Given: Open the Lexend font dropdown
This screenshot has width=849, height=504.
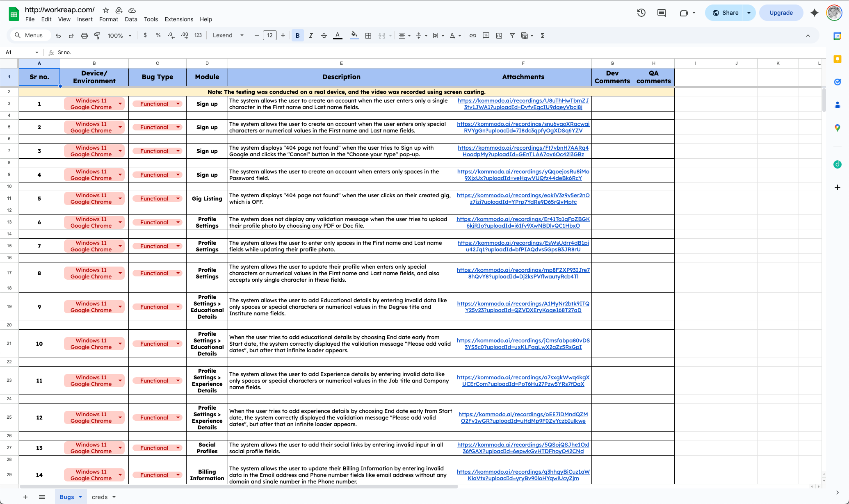Looking at the screenshot, I should pyautogui.click(x=228, y=36).
